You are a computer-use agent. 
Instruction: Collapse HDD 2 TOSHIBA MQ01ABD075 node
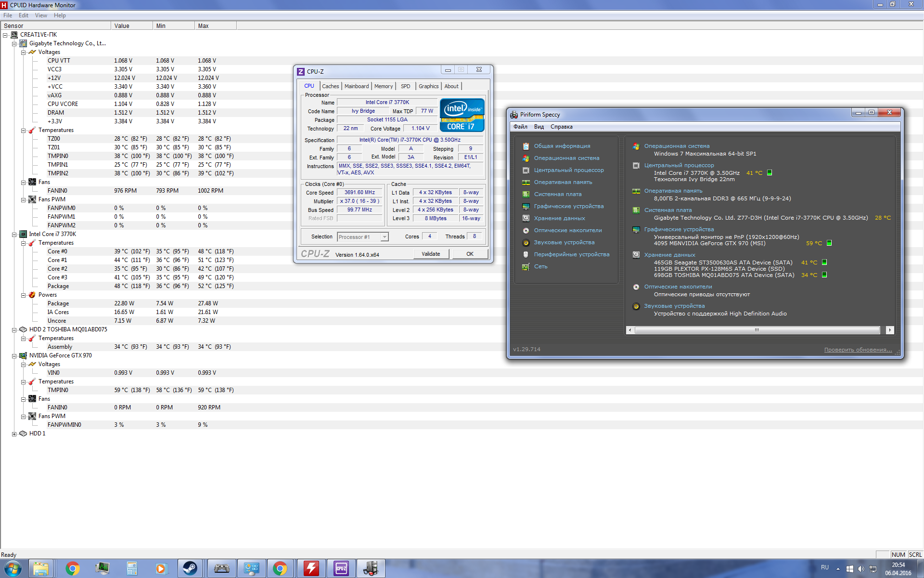click(x=14, y=329)
